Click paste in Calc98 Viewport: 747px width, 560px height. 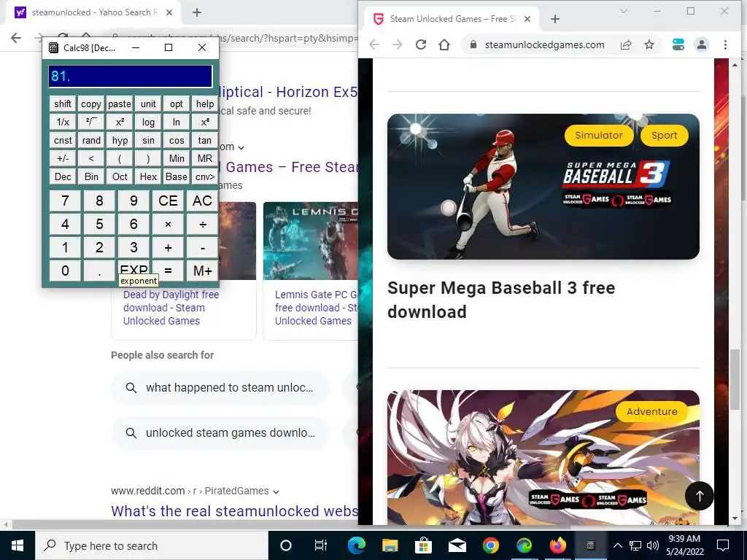pos(120,104)
